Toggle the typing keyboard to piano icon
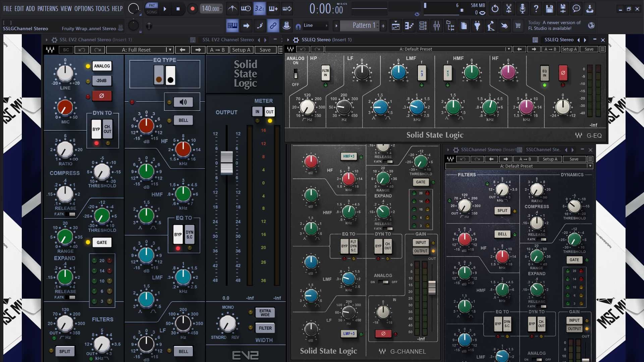Viewport: 644px width, 362px height. click(232, 25)
